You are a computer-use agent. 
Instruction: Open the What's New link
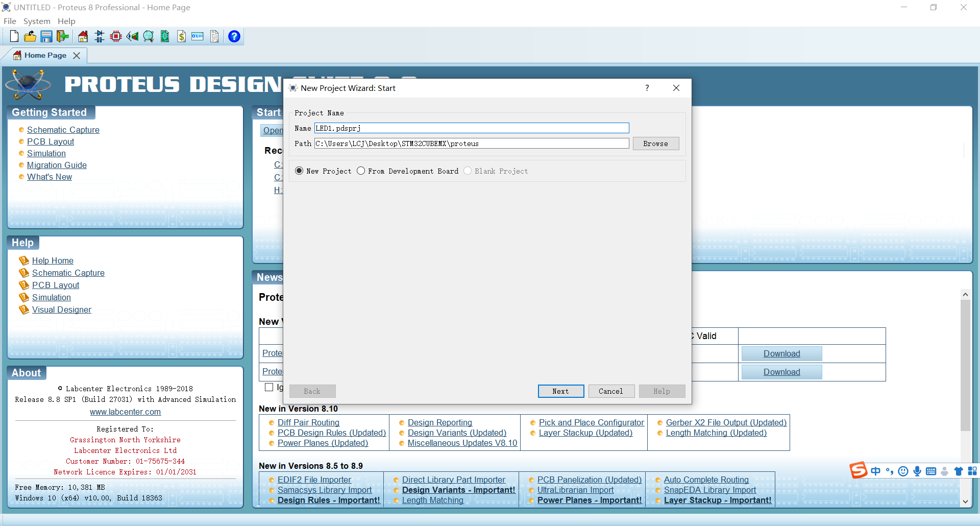pos(50,177)
